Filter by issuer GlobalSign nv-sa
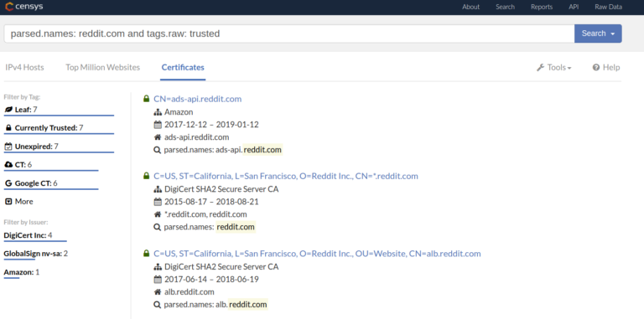The image size is (644, 319). tap(36, 254)
